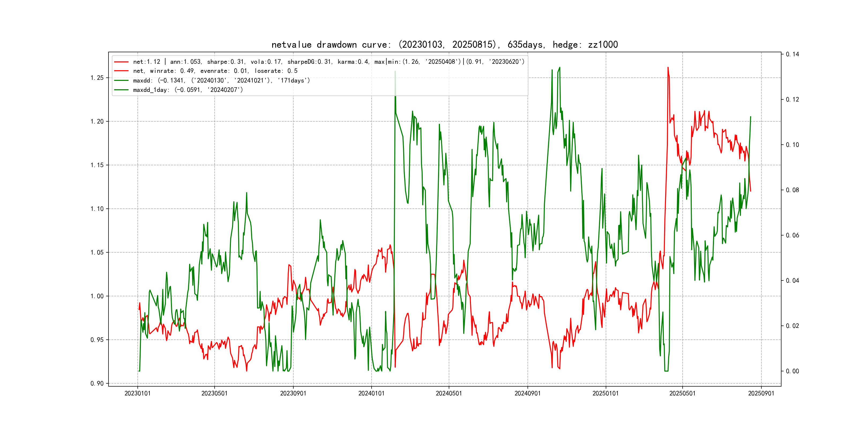The image size is (868, 434).
Task: Click the 1.00 left y-axis label
Action: pos(97,296)
